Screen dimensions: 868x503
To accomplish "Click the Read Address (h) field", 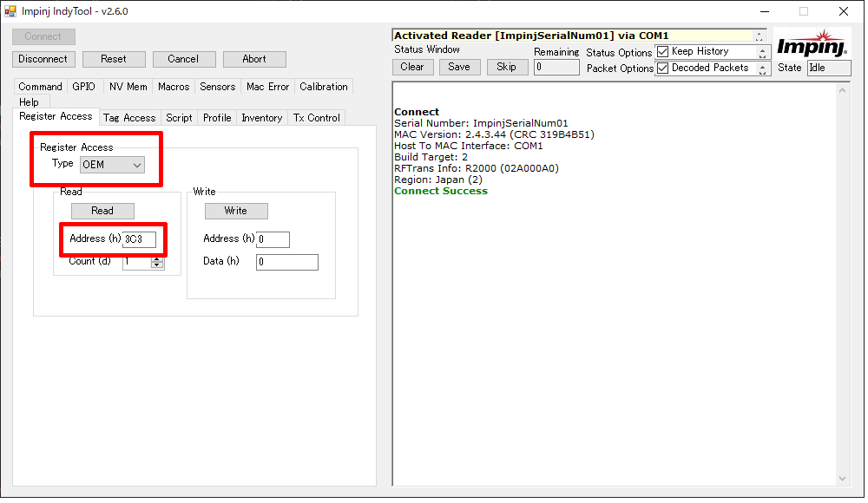I will point(139,239).
